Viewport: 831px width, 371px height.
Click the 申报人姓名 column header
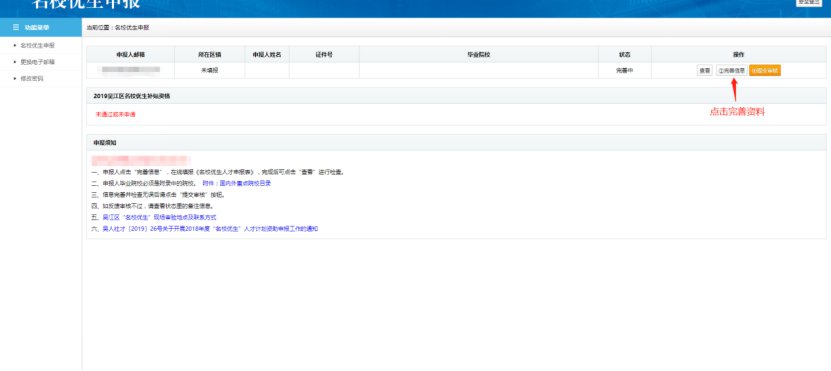[267, 55]
